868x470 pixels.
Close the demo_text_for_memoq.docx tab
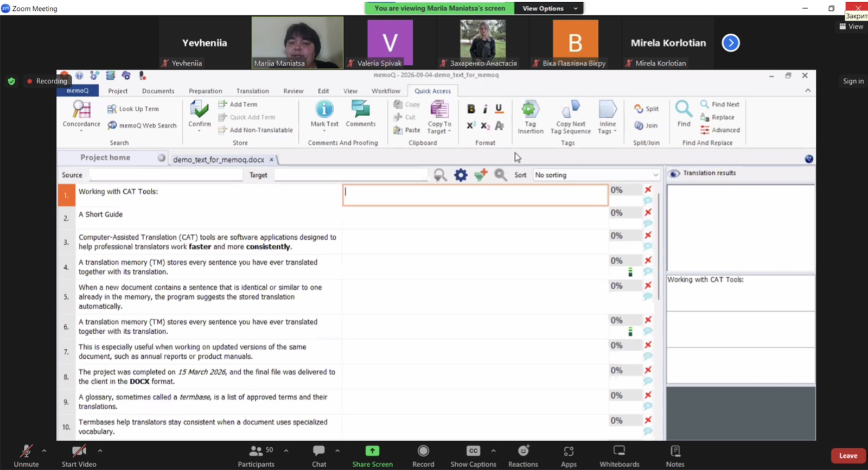(x=272, y=160)
